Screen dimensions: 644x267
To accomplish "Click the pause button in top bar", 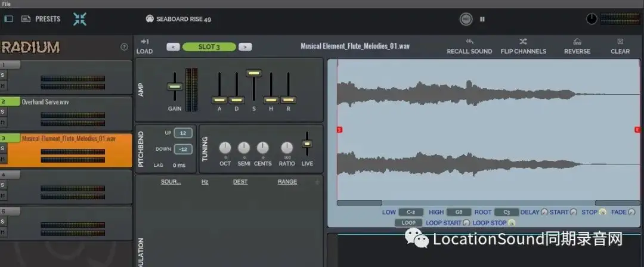I will tap(482, 19).
